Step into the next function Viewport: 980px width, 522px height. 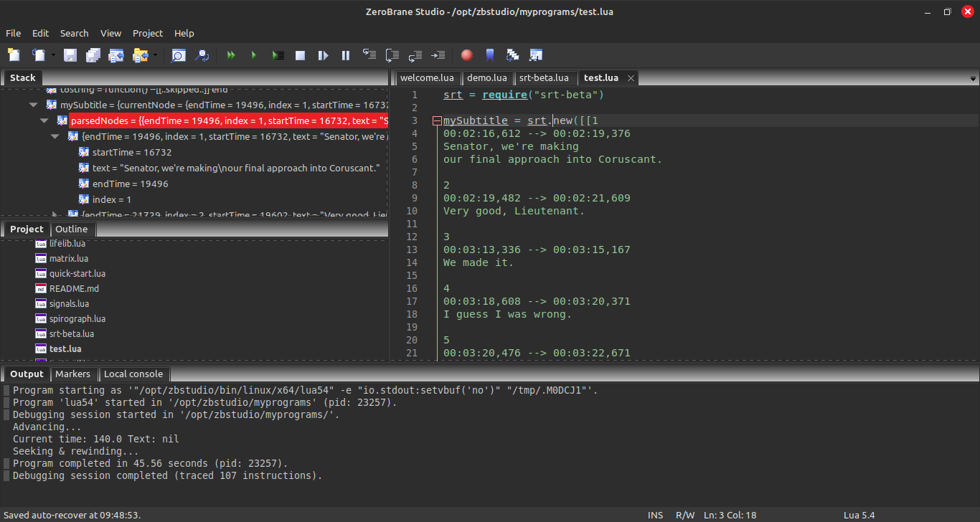(x=369, y=55)
